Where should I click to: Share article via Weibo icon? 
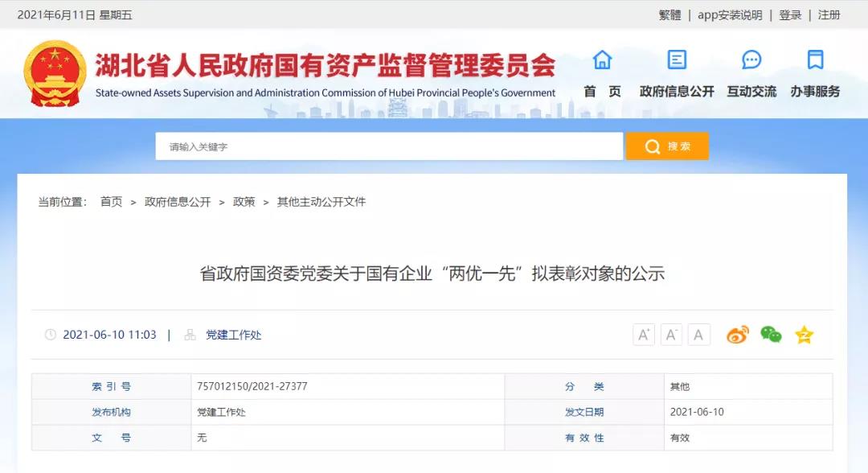(737, 335)
